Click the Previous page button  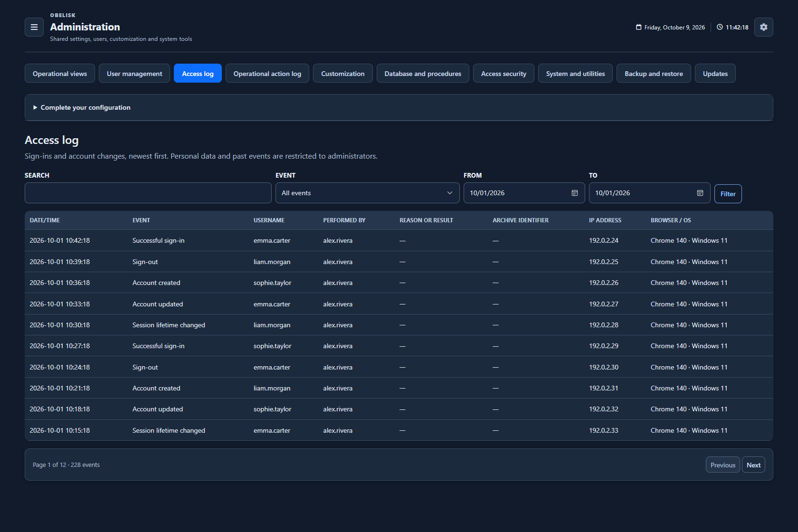[722, 465]
